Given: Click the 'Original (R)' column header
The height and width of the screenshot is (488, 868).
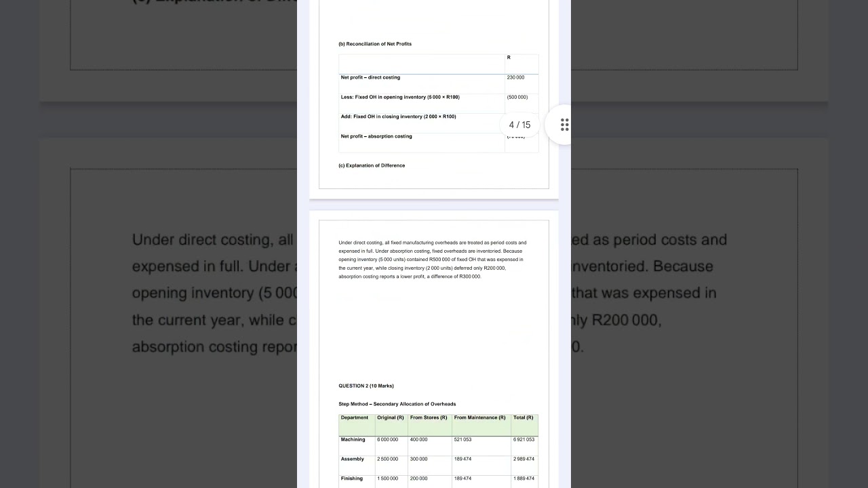Looking at the screenshot, I should point(391,418).
